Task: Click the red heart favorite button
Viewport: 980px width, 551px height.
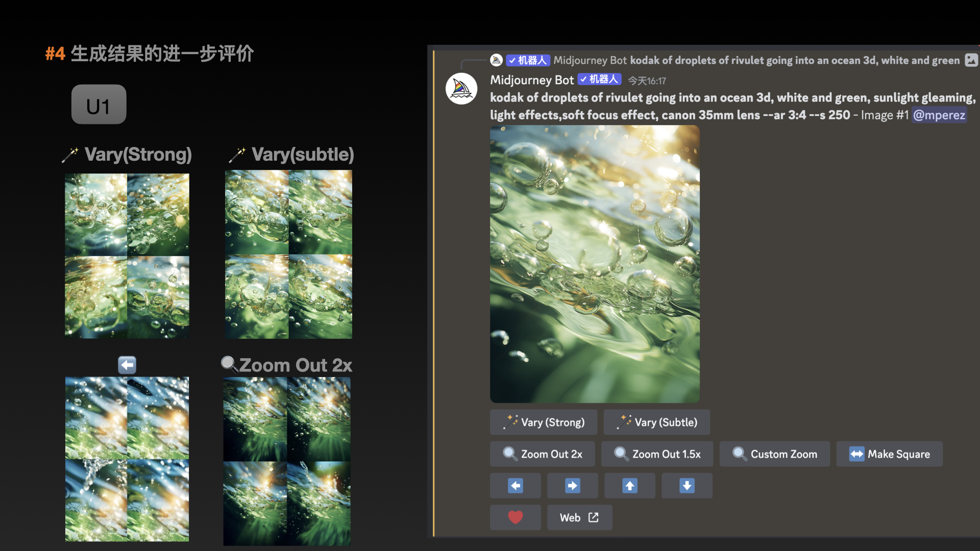Action: 516,517
